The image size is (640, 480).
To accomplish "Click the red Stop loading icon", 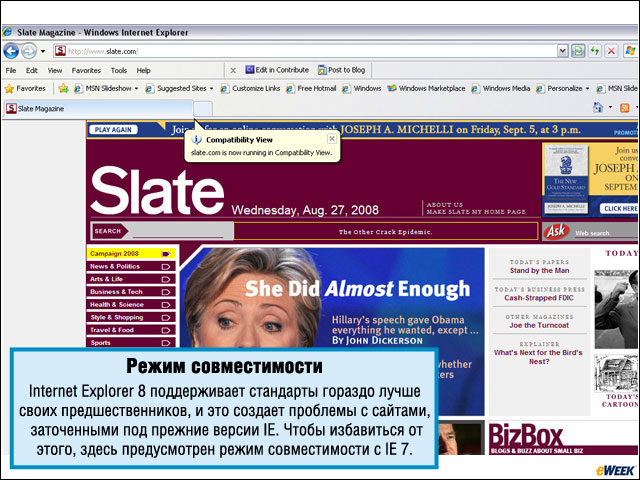I will [x=611, y=51].
